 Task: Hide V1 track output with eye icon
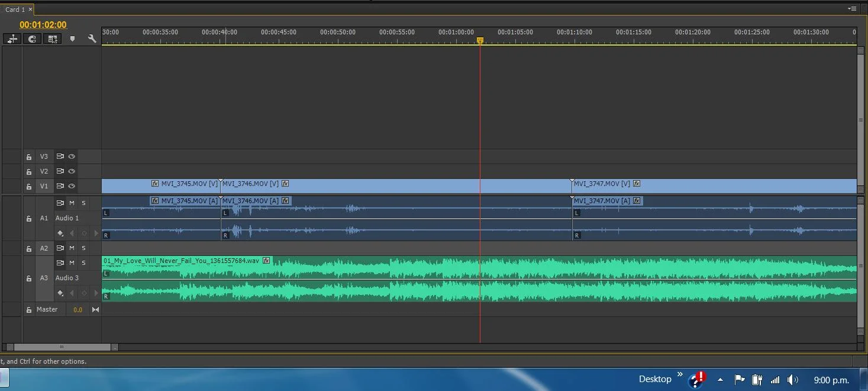pyautogui.click(x=72, y=186)
